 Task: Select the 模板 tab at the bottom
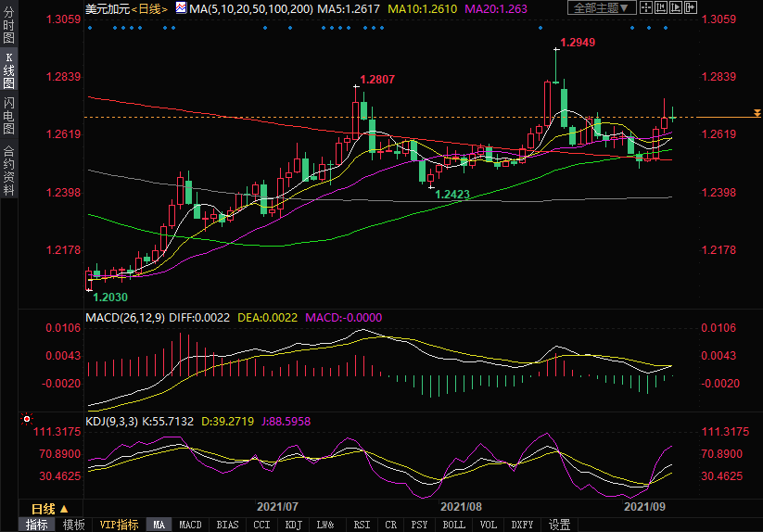(x=73, y=525)
